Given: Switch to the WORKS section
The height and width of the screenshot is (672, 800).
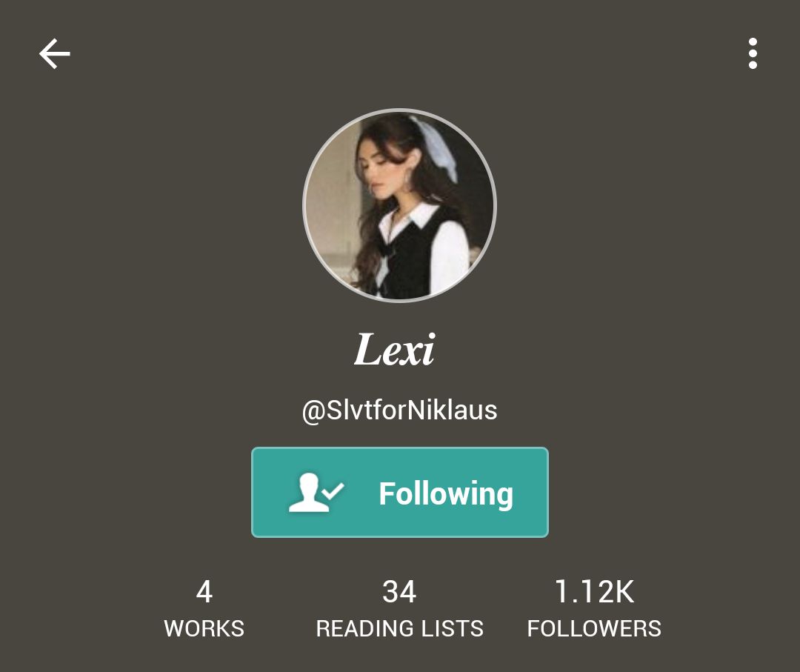Looking at the screenshot, I should (204, 628).
